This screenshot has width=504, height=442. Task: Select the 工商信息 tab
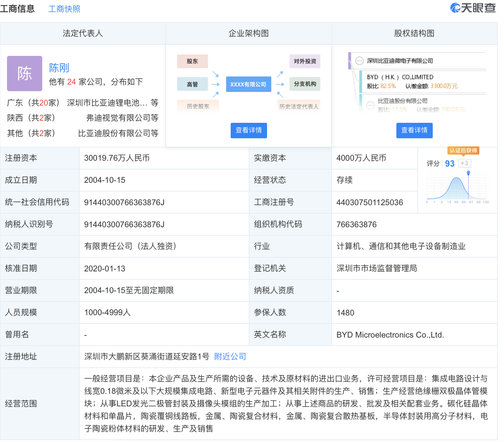(17, 9)
